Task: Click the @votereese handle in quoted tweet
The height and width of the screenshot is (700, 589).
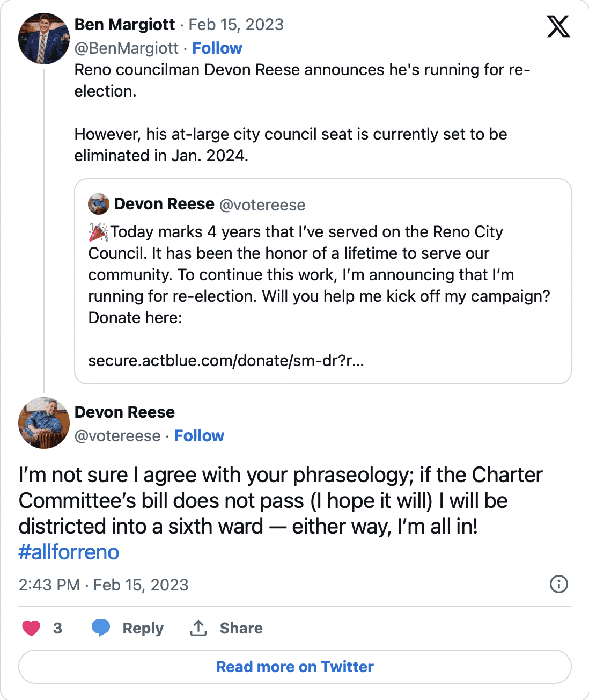Action: pos(262,205)
